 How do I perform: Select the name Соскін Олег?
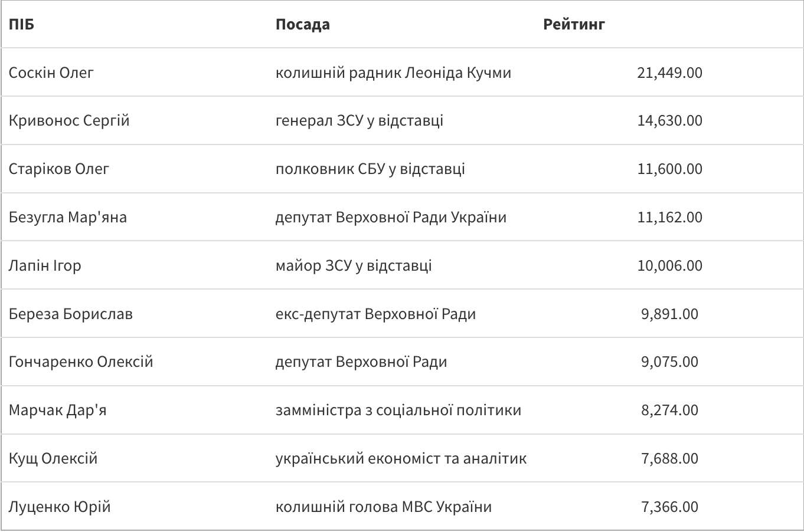click(x=51, y=73)
